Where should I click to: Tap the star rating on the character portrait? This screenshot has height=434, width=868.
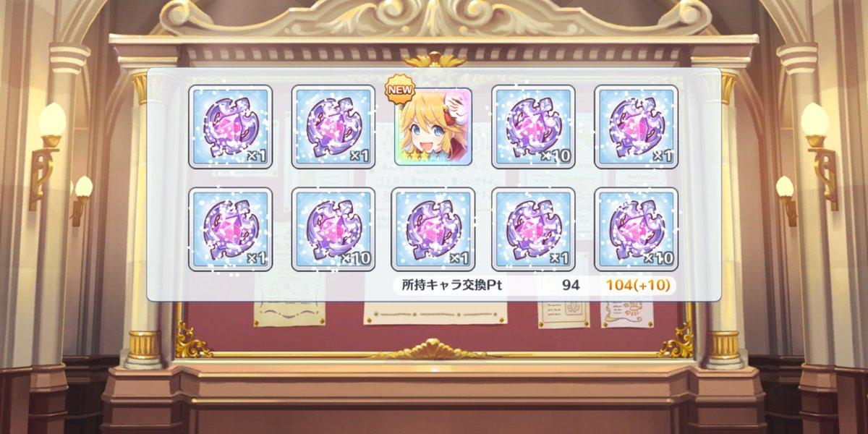point(409,157)
